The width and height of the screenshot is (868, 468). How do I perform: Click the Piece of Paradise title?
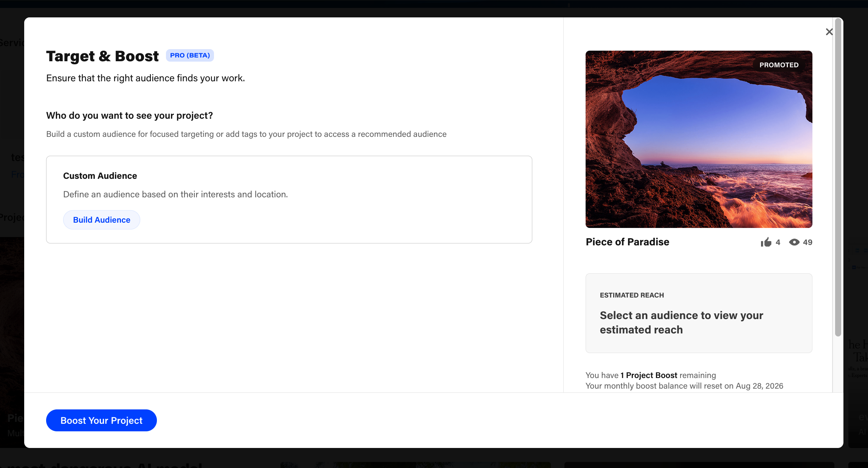point(628,242)
